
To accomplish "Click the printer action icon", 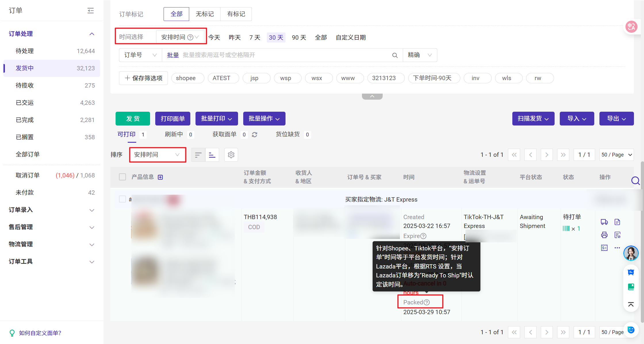I will pyautogui.click(x=604, y=235).
